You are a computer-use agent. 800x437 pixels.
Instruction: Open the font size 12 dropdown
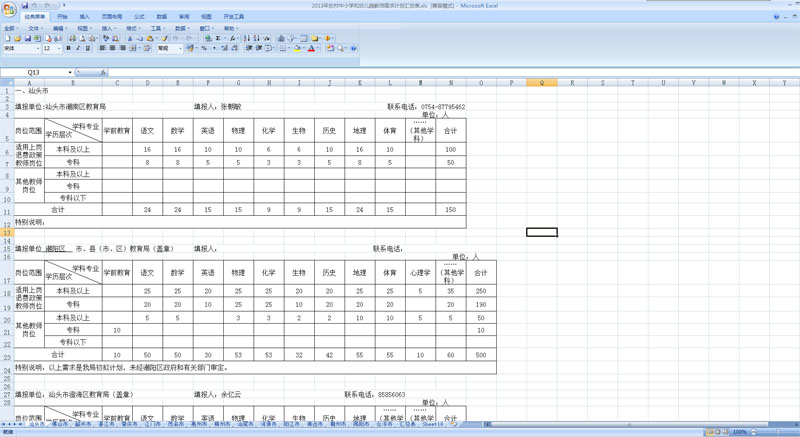[59, 48]
